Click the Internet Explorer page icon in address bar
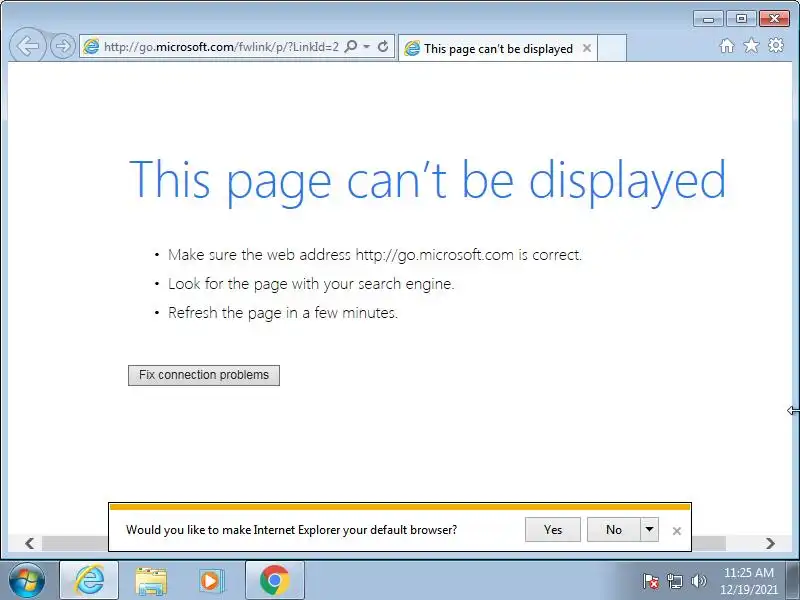The height and width of the screenshot is (600, 800). point(91,46)
